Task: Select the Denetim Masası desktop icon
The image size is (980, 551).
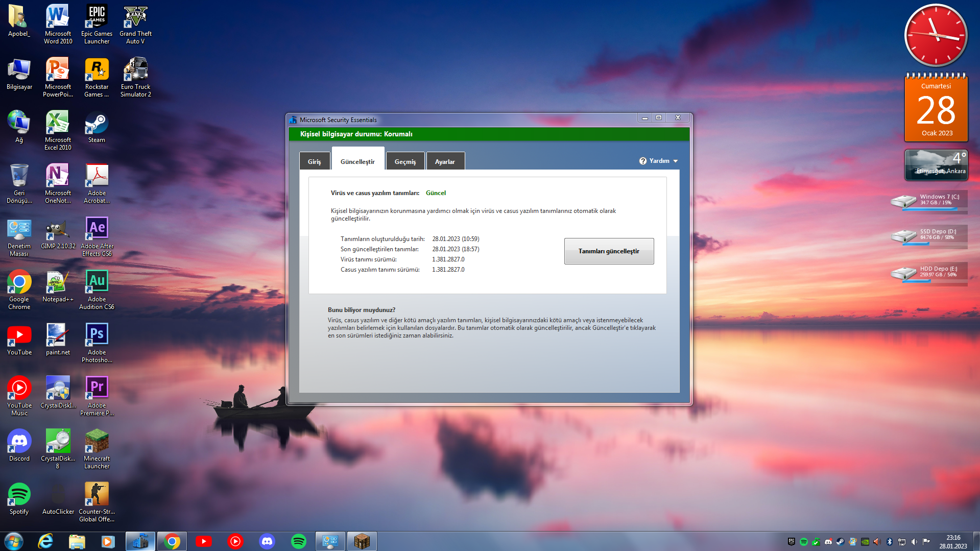Action: [19, 237]
